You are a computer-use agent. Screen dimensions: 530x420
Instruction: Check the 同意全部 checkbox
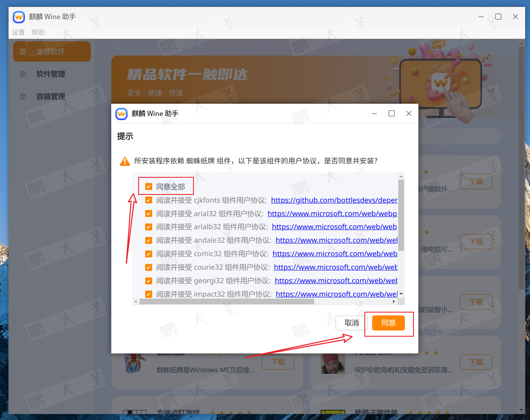148,187
